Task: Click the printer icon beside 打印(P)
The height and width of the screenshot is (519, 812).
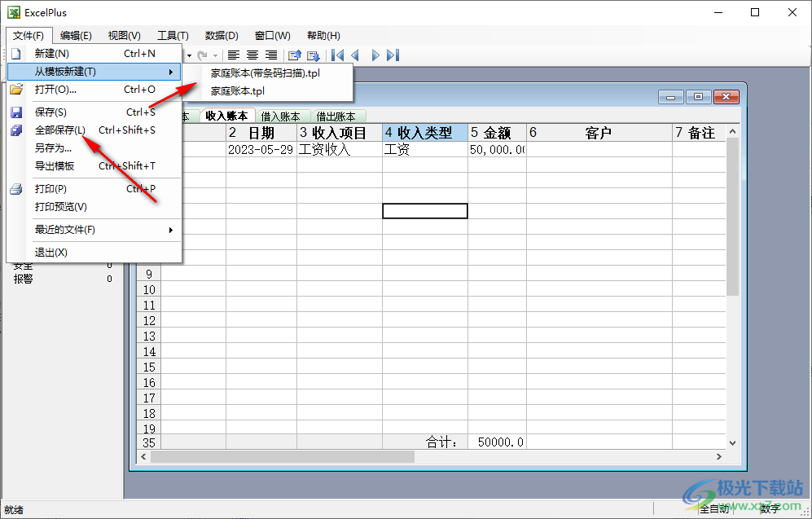Action: coord(16,189)
